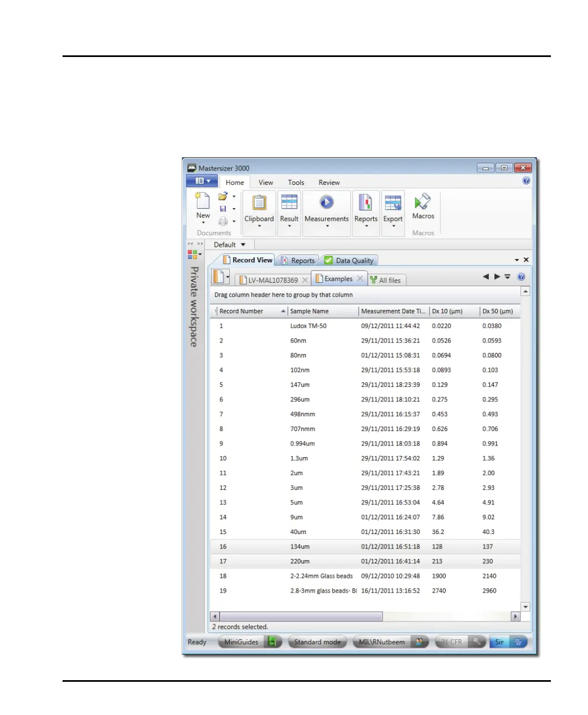Click the record view help icon
The width and height of the screenshot is (588, 715).
coord(521,277)
